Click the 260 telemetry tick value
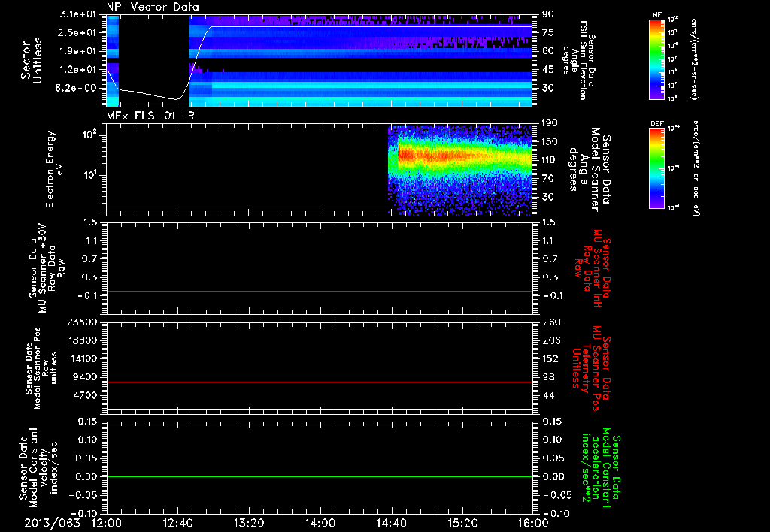This screenshot has height=532, width=770. 550,322
